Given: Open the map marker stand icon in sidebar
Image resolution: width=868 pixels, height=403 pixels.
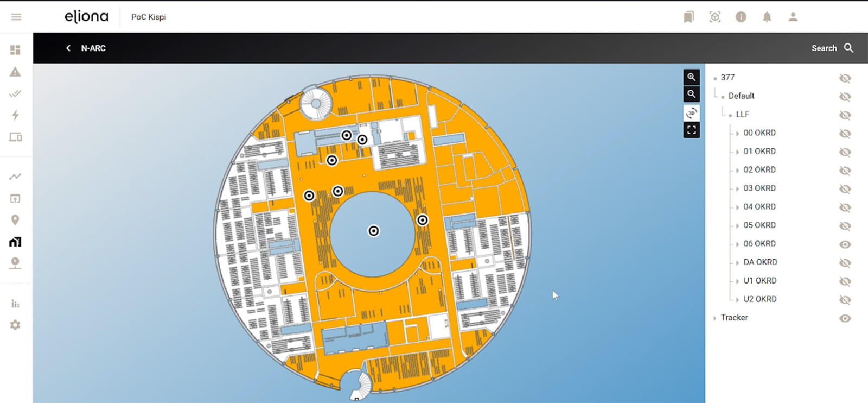Looking at the screenshot, I should click(15, 263).
